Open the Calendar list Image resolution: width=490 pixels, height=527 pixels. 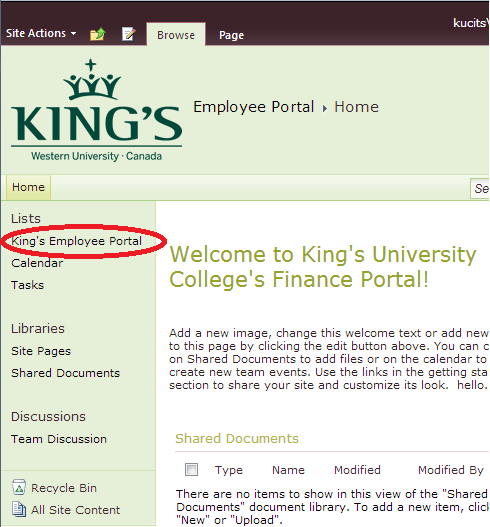click(x=37, y=263)
